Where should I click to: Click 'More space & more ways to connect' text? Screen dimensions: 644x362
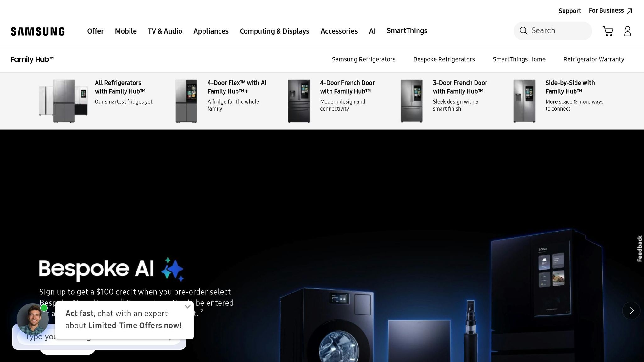pyautogui.click(x=575, y=105)
